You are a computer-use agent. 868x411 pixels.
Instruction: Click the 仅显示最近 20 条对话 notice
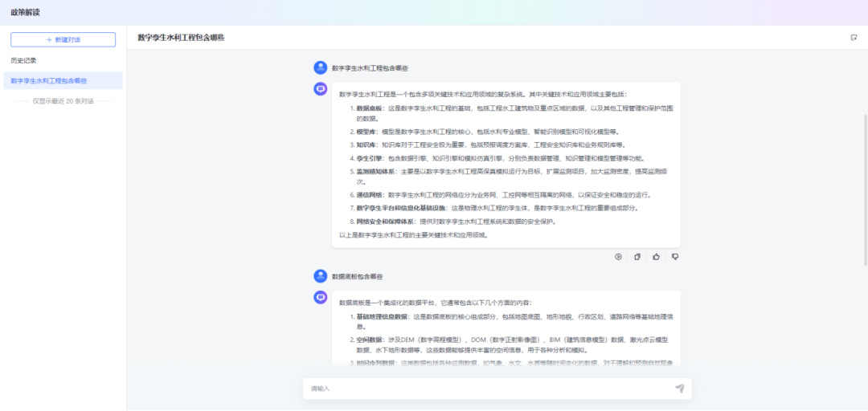tap(63, 101)
